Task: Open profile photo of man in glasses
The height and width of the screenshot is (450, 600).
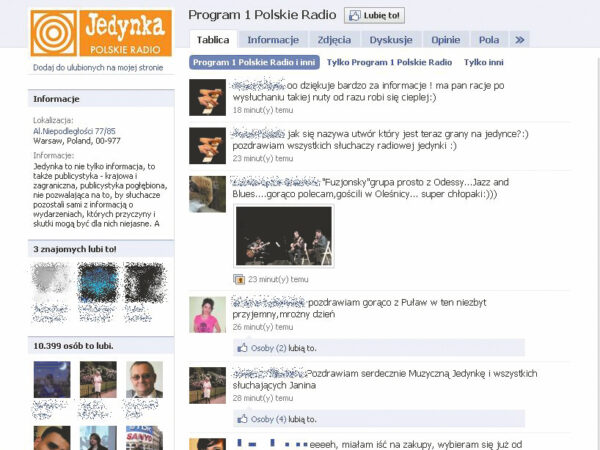Action: point(143,380)
